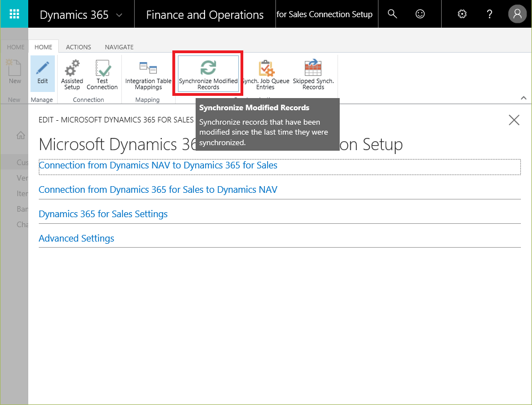Switch to the ACTIONS ribbon tab
The height and width of the screenshot is (405, 532).
(x=78, y=47)
